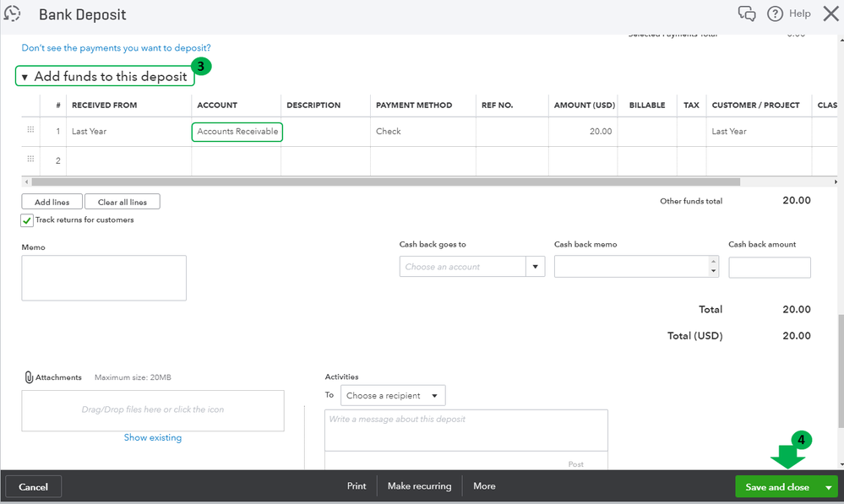
Task: Click the row 2 drag handle icon
Action: [x=31, y=160]
